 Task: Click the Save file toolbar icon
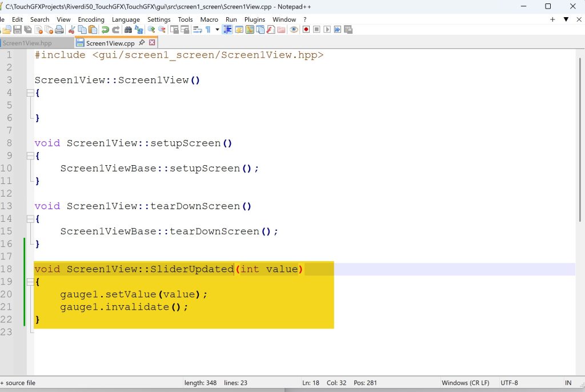(x=17, y=29)
